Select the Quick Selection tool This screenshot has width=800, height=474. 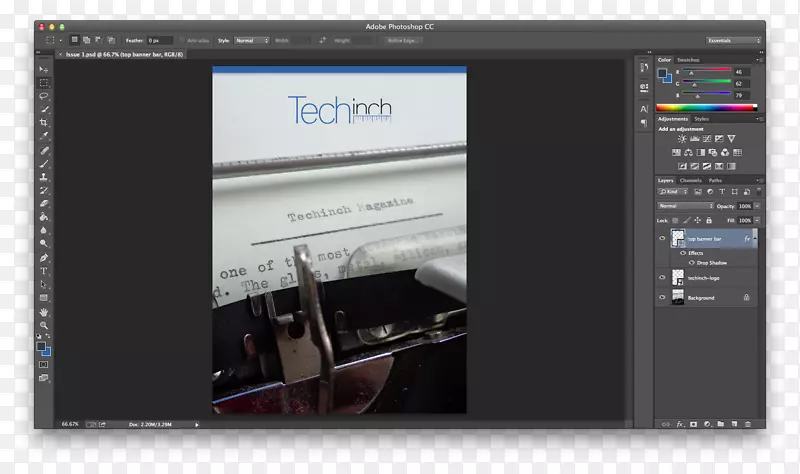point(44,109)
